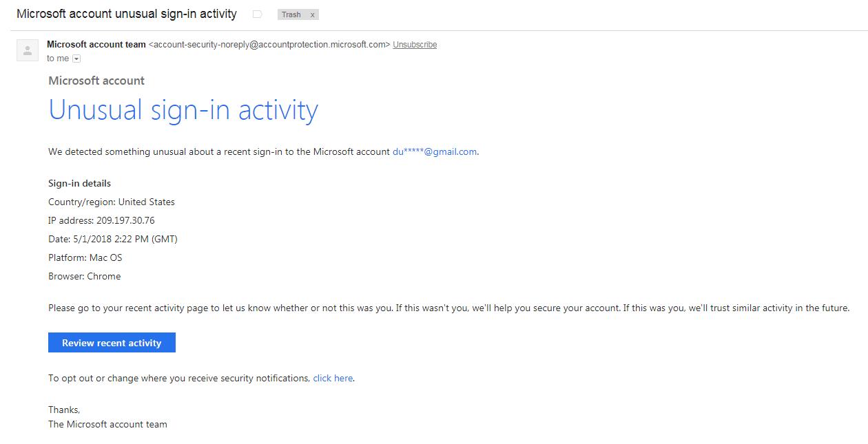The height and width of the screenshot is (444, 868).
Task: Click the Microsoft account header text
Action: pos(96,81)
